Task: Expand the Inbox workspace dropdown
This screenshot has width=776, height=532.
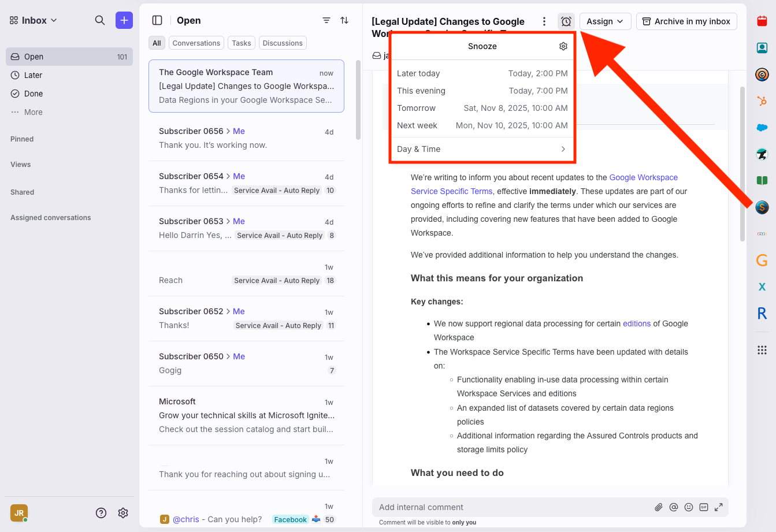Action: tap(34, 20)
